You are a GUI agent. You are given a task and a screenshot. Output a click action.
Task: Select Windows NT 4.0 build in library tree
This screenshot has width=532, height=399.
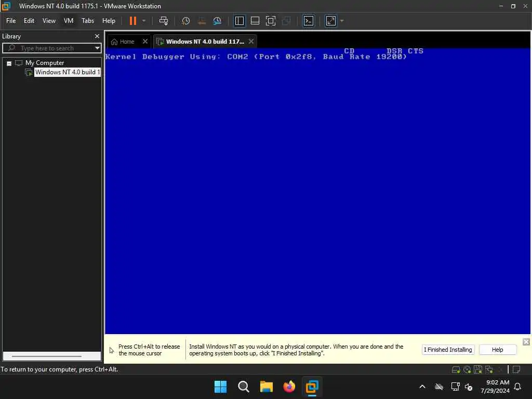click(x=68, y=72)
